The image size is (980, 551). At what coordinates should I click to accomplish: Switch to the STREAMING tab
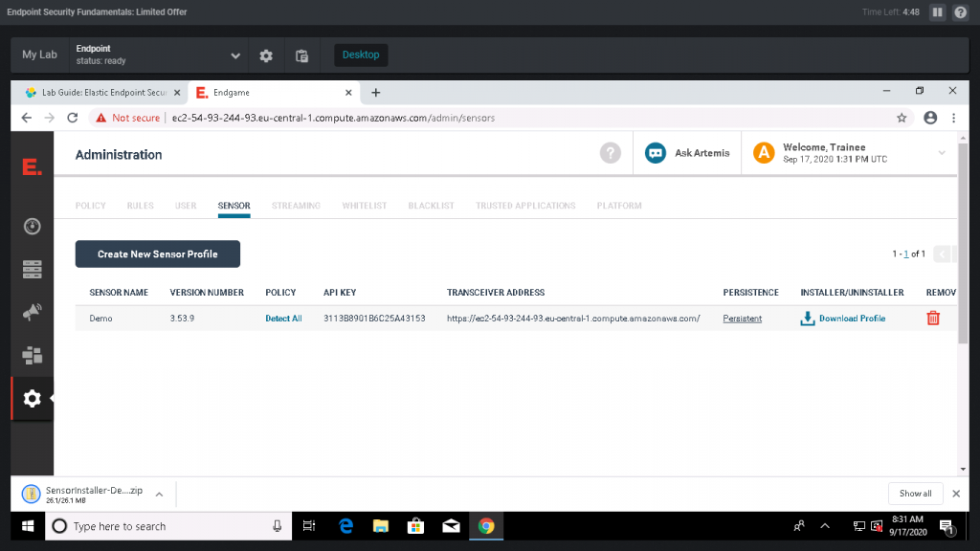[296, 206]
